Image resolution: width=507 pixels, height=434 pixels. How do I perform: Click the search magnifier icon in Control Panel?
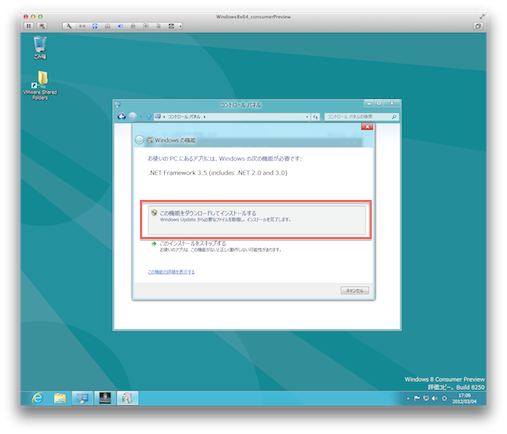click(394, 117)
